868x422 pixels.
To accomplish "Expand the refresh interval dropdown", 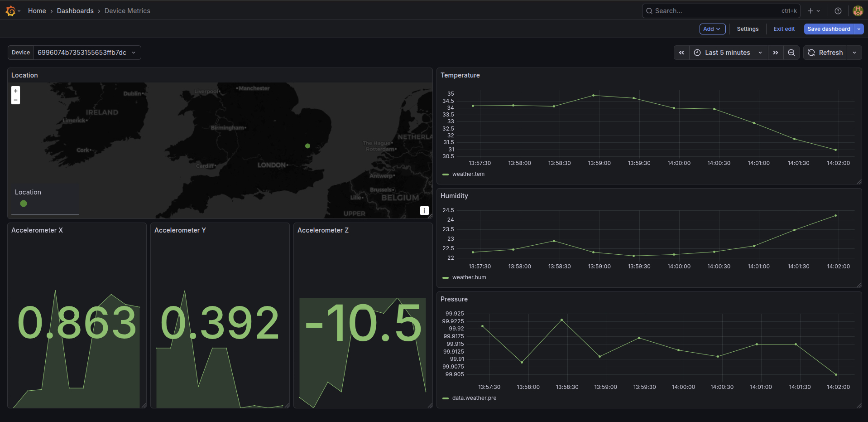I will (x=854, y=53).
